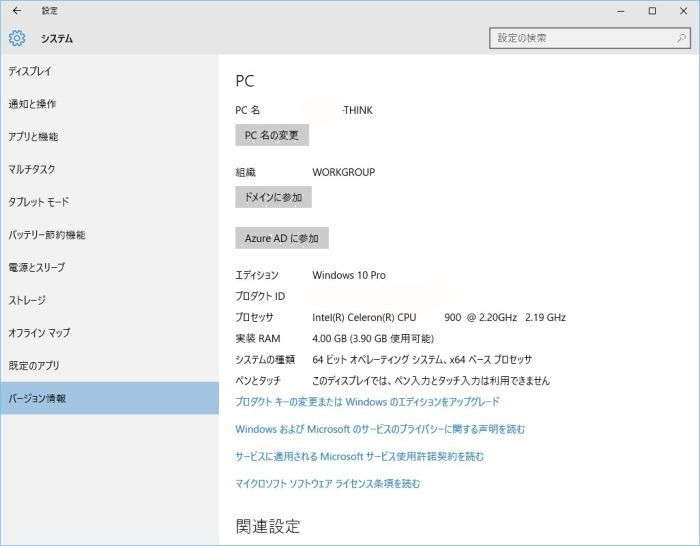This screenshot has height=546, width=700.
Task: Open the ストレージ page
Action: click(x=27, y=300)
